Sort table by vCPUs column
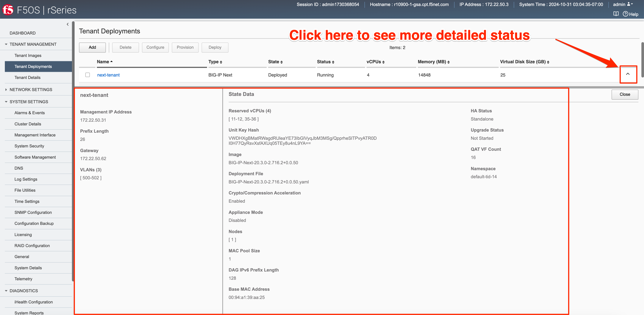This screenshot has height=315, width=644. pos(375,62)
